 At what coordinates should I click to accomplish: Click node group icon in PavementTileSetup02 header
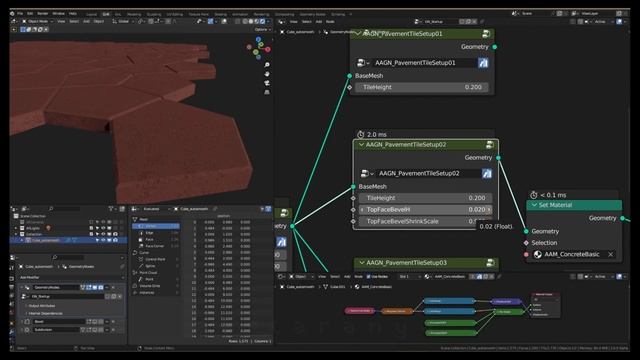[x=489, y=144]
